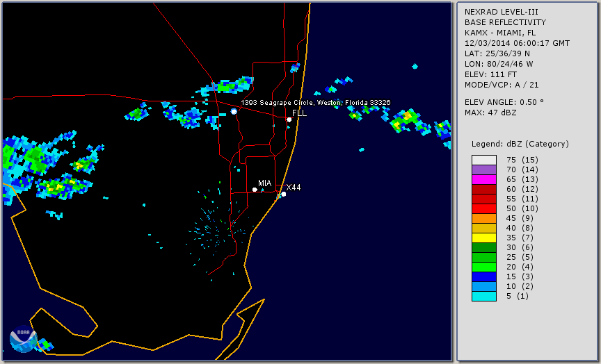Click the 12/03/2014 06:00:17 GMT timestamp
The image size is (601, 364).
(517, 43)
